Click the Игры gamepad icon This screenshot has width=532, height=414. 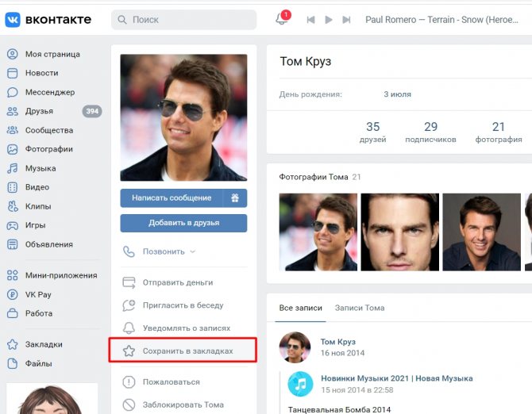[x=13, y=225]
